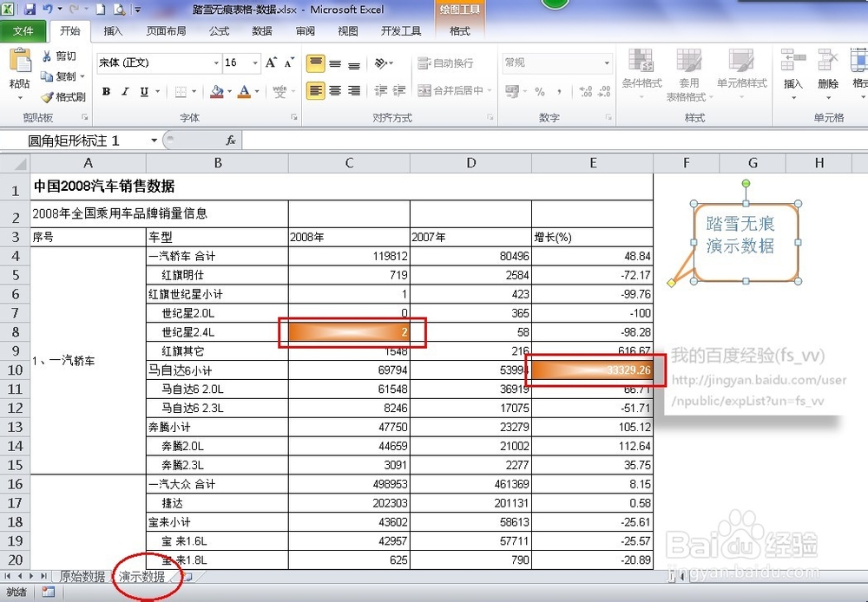
Task: Toggle bottom vertical alignment
Action: pos(354,64)
